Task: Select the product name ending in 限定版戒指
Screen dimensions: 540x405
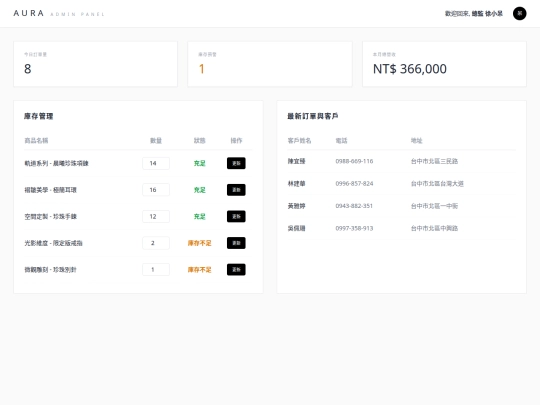Action: pos(53,243)
